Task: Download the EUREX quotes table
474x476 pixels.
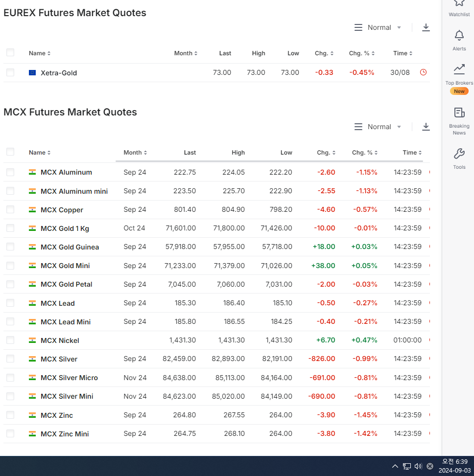Action: [426, 27]
